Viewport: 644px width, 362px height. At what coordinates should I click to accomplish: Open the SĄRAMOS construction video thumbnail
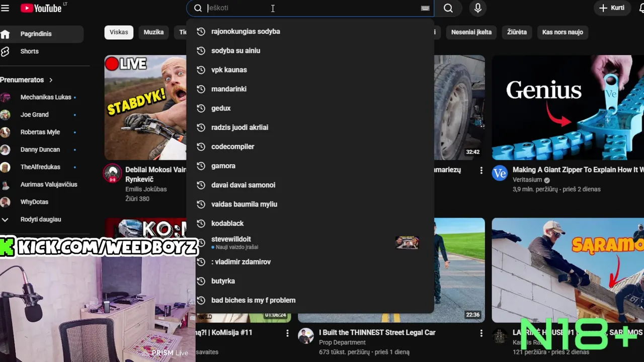[x=568, y=270]
